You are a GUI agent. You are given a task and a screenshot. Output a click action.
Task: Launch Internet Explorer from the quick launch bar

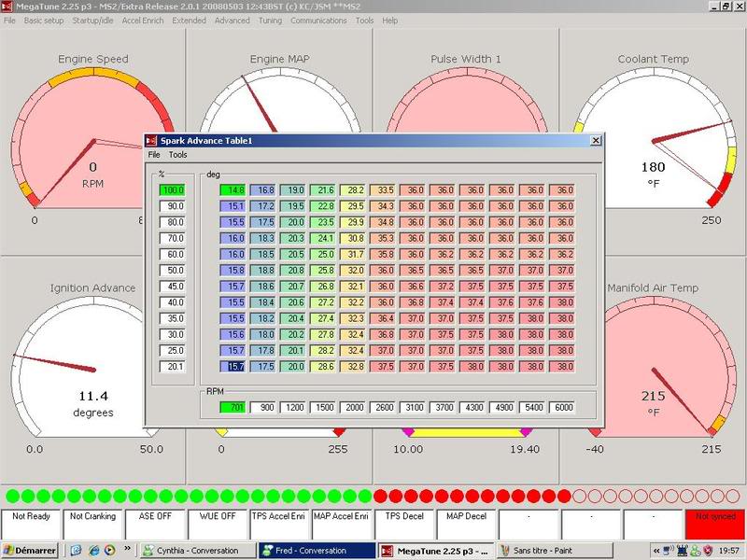[93, 551]
